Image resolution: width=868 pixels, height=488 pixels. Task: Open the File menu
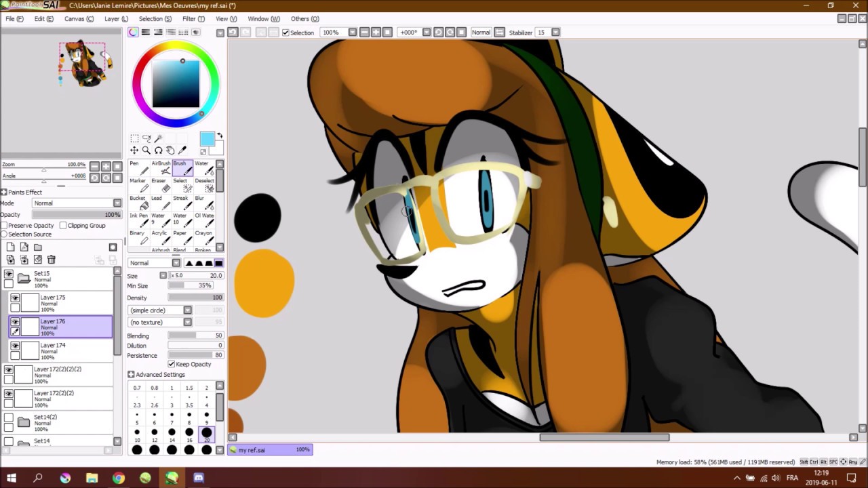tap(14, 19)
